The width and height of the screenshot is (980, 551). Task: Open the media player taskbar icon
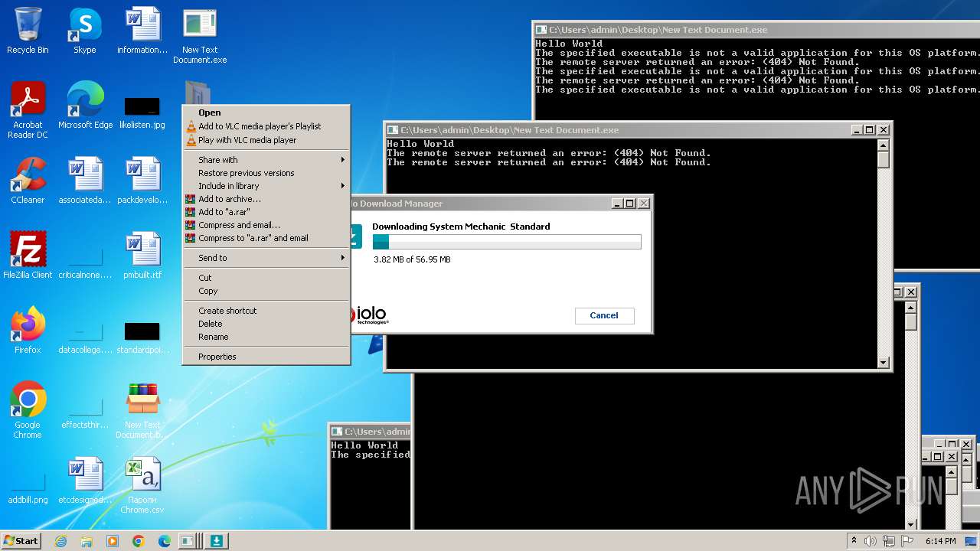pos(113,541)
